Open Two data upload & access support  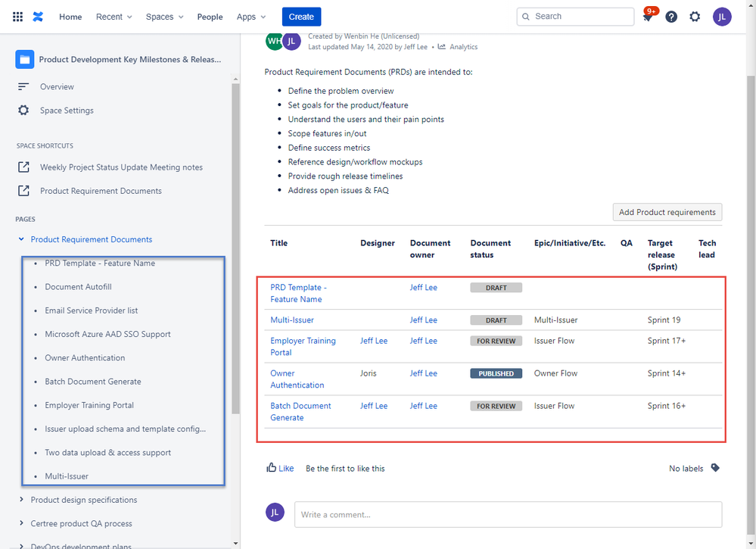[x=108, y=453]
